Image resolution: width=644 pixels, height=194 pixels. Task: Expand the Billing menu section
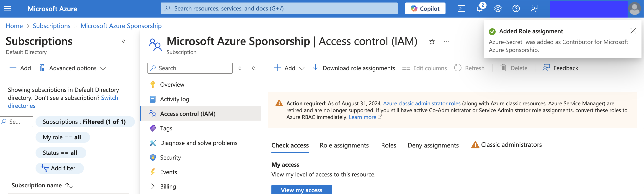pos(153,186)
